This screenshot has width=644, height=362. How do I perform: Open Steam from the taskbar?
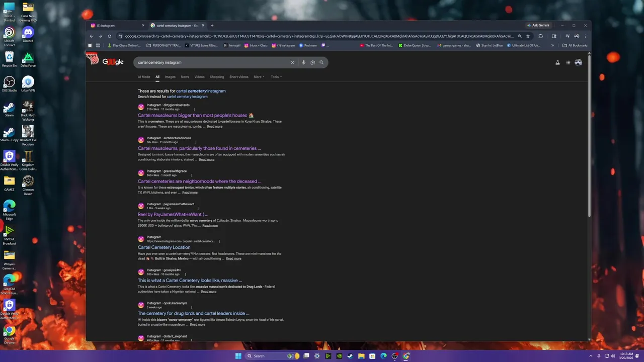[350, 356]
